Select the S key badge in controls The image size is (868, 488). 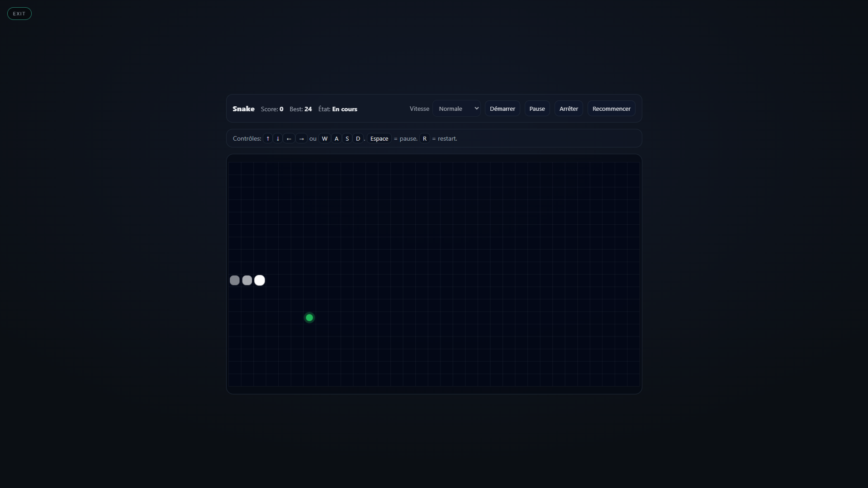click(347, 138)
